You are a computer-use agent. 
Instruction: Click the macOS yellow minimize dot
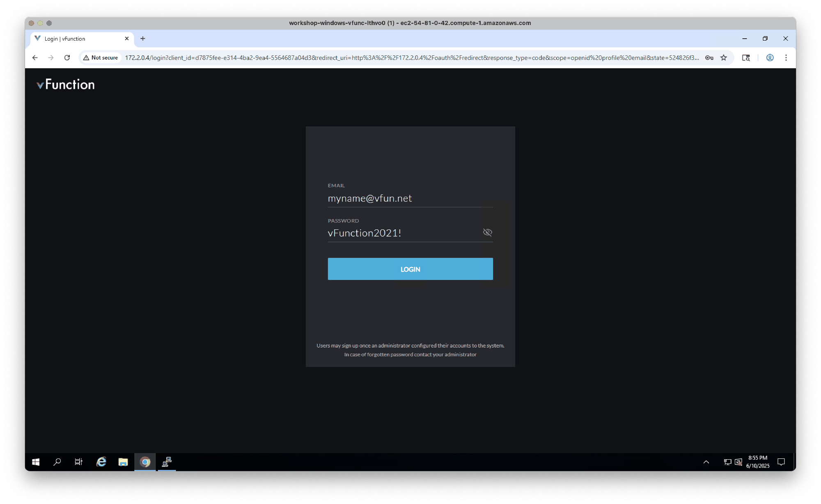pyautogui.click(x=40, y=23)
